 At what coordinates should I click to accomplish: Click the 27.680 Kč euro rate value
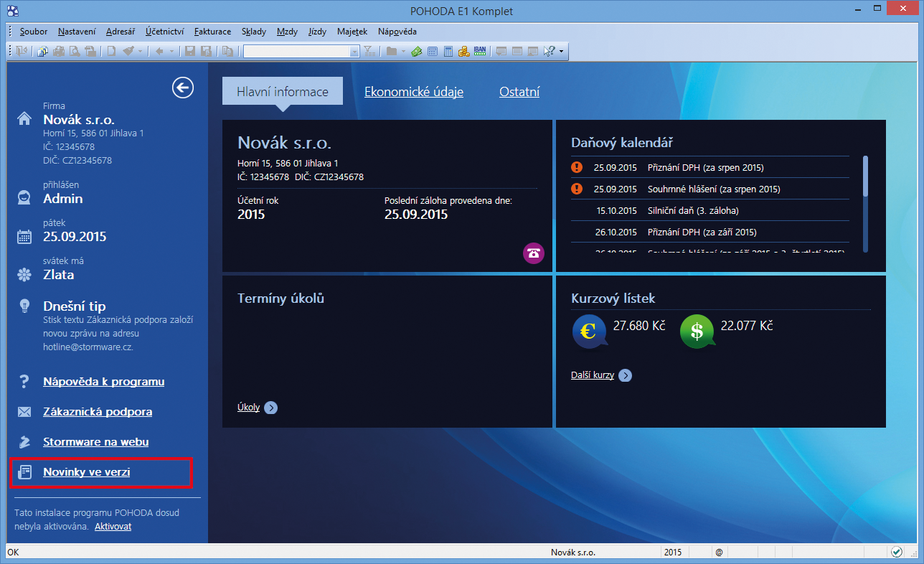coord(639,326)
